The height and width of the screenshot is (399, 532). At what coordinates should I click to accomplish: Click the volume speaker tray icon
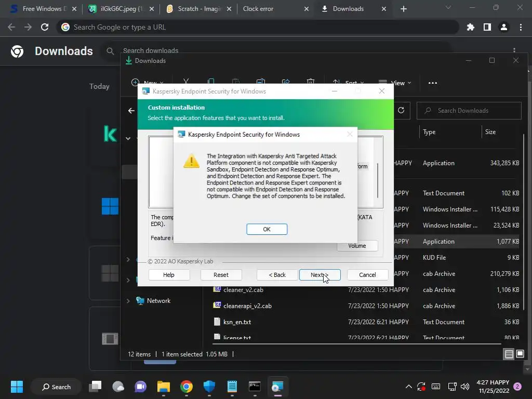(x=465, y=387)
